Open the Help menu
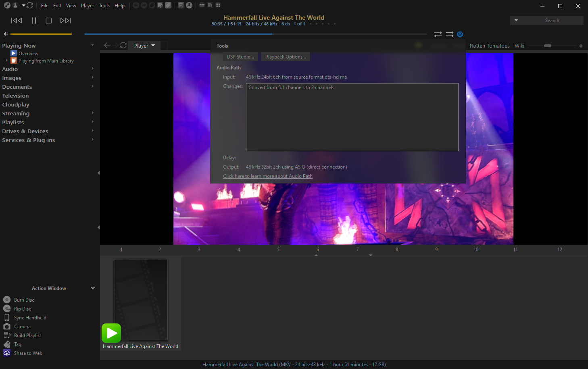This screenshot has width=588, height=369. tap(119, 6)
